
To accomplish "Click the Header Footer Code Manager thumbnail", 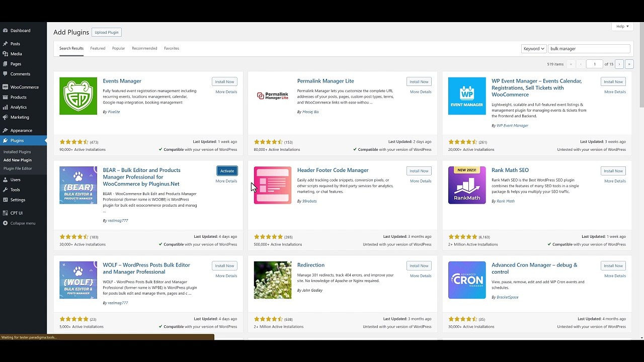I will coord(273,185).
